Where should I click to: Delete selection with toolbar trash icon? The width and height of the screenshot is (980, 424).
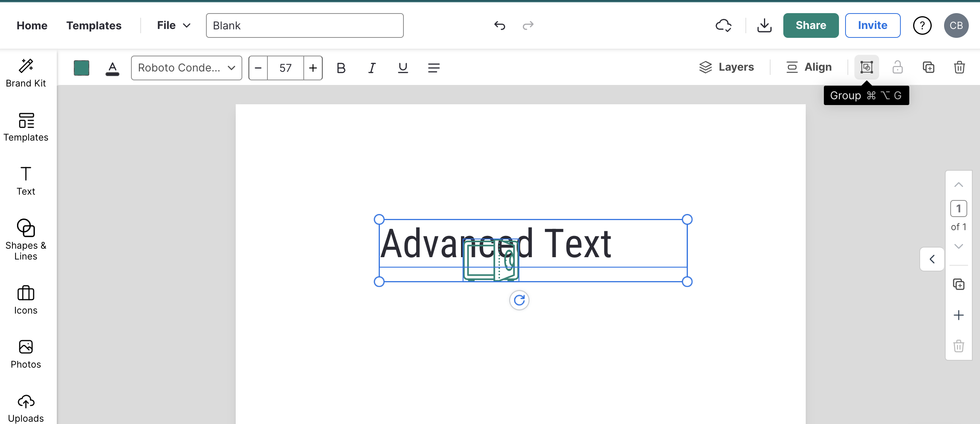(x=959, y=68)
